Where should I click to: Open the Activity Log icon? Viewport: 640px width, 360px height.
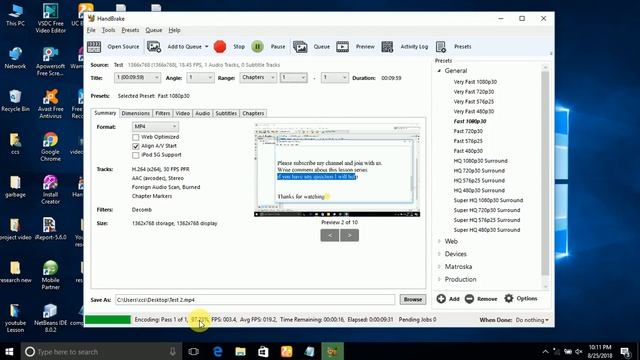pos(387,47)
